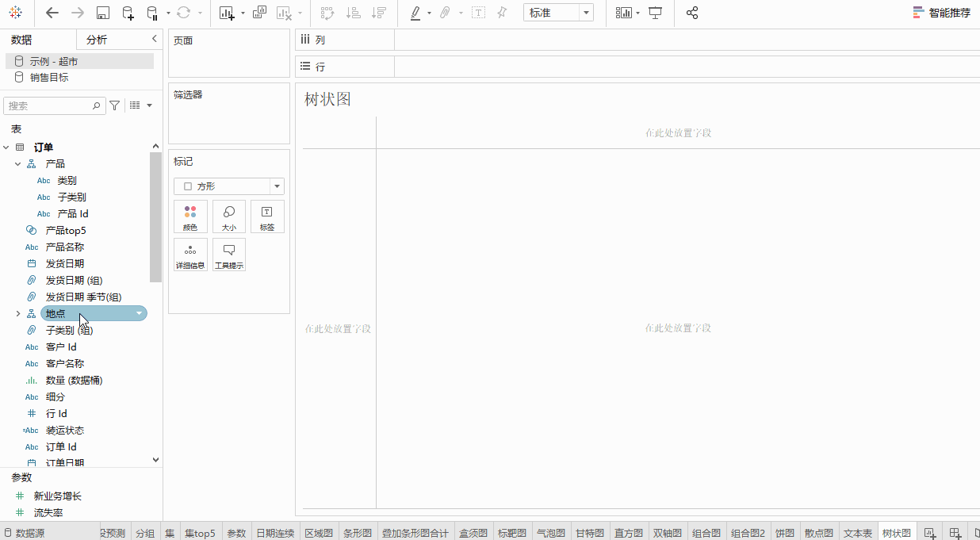Expand the 地点 hierarchy
The image size is (980, 540).
click(18, 314)
